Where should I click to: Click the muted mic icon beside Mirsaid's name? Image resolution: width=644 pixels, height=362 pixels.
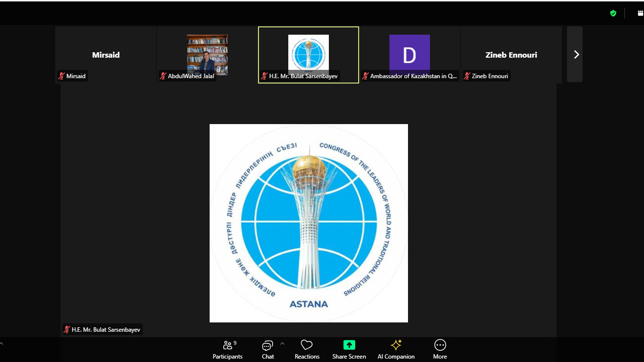click(62, 76)
